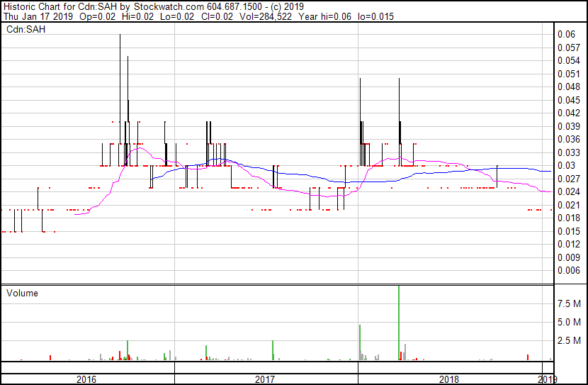
Task: Click the 0.021 price axis label
Action: pos(568,206)
